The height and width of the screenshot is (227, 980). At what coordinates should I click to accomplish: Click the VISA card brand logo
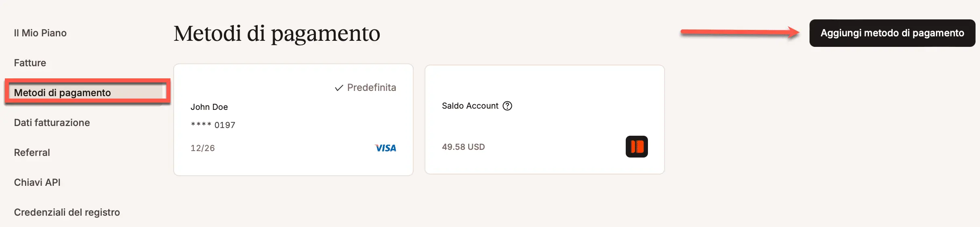coord(386,148)
